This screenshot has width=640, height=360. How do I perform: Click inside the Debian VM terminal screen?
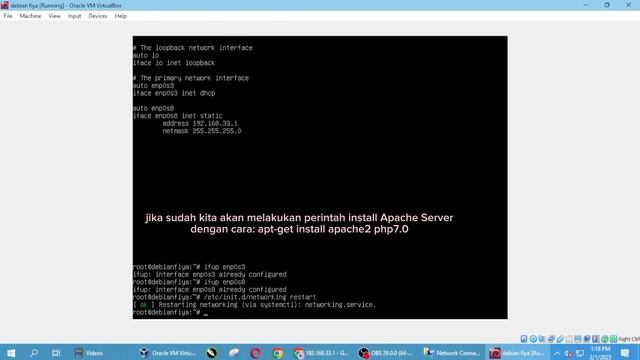[x=320, y=177]
